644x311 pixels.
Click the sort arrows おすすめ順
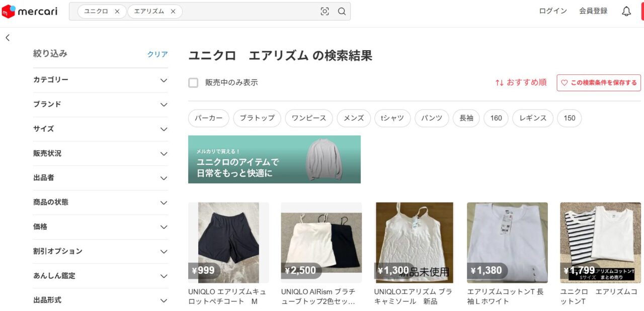click(521, 82)
